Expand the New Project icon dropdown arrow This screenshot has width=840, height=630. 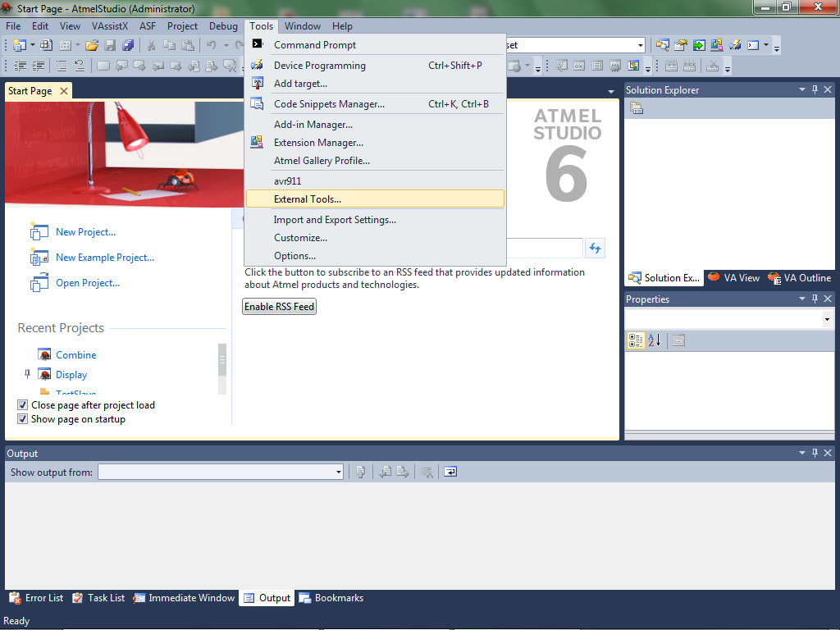(32, 46)
